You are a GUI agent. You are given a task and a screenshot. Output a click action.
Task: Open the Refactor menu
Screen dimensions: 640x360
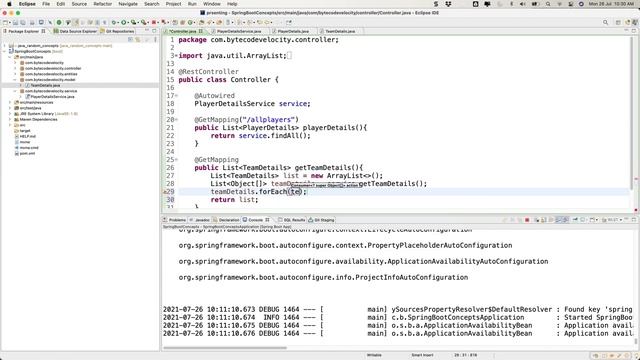click(102, 4)
